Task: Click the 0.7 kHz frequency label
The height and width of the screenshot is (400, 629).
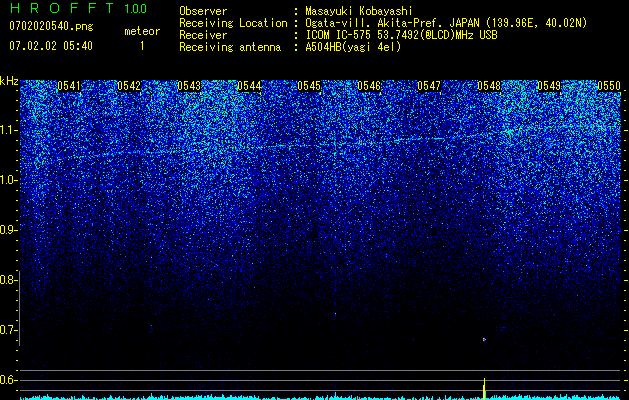Action: tap(9, 330)
